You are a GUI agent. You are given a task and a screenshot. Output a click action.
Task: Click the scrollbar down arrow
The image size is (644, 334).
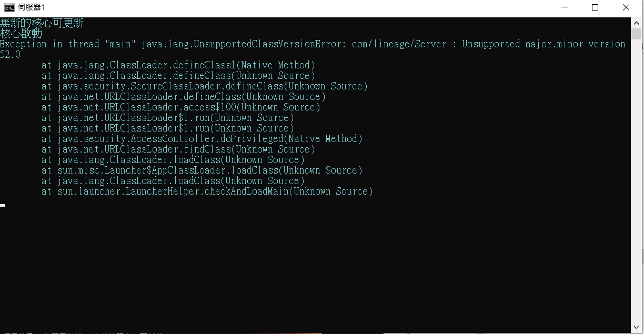(x=636, y=328)
